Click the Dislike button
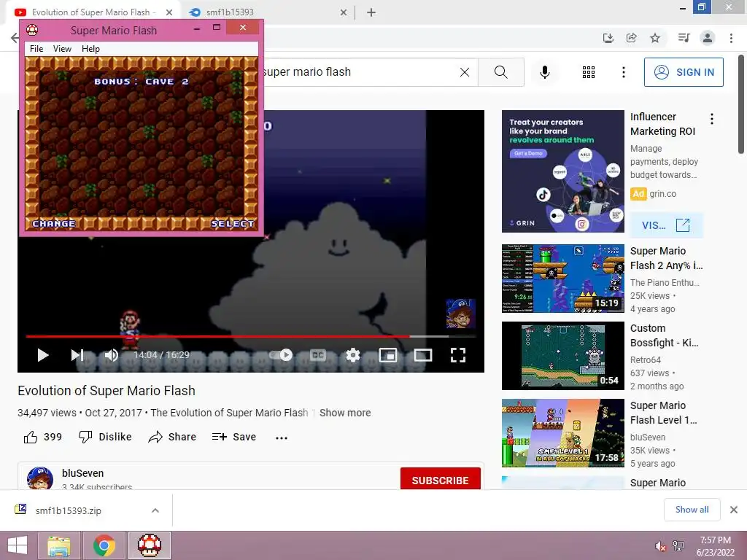 tap(105, 437)
